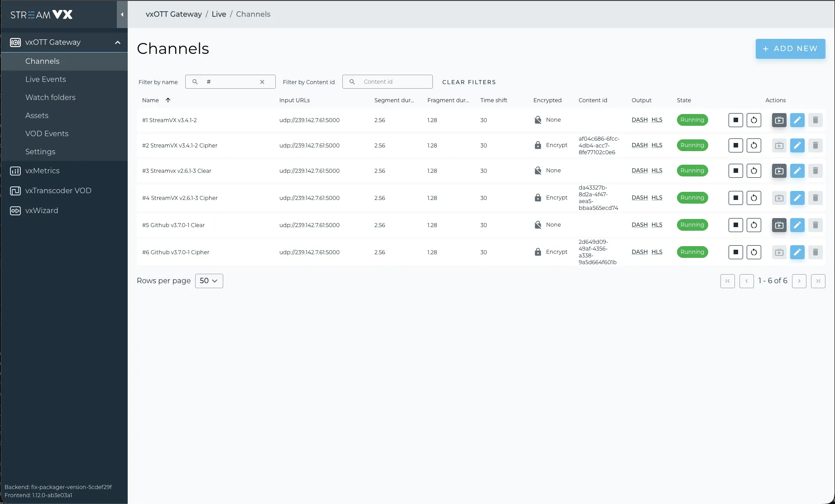Screen dimensions: 835x504
Task: Edit the #4 StreamVX v2.6.1-3 Cipher channel
Action: point(797,198)
